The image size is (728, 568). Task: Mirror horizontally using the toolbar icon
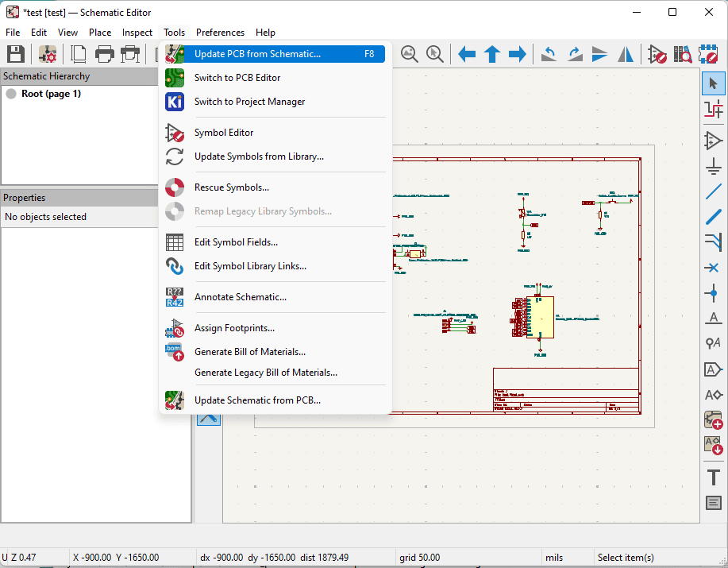(626, 54)
